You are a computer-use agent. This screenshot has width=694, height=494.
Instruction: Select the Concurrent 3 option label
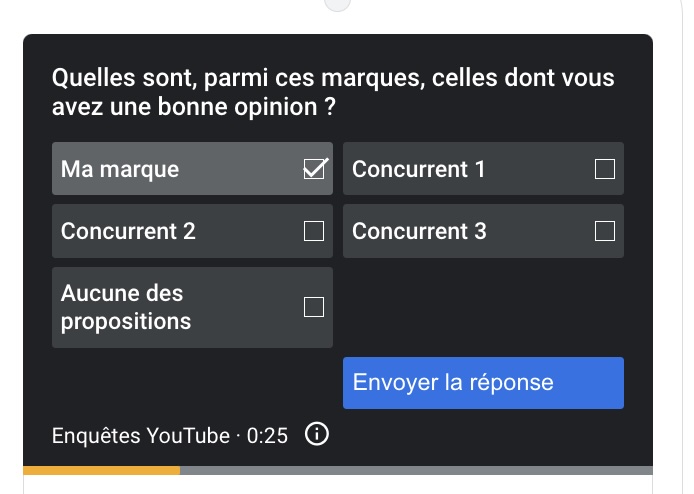tap(419, 231)
